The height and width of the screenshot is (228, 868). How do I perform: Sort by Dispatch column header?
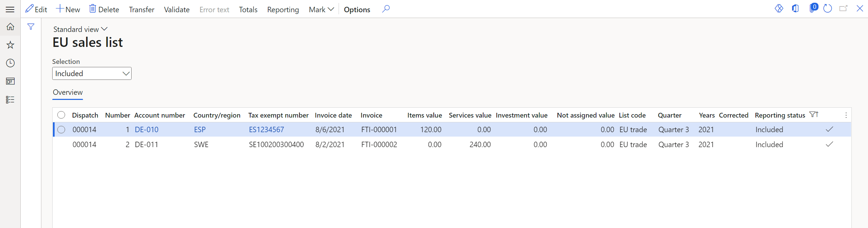tap(85, 115)
